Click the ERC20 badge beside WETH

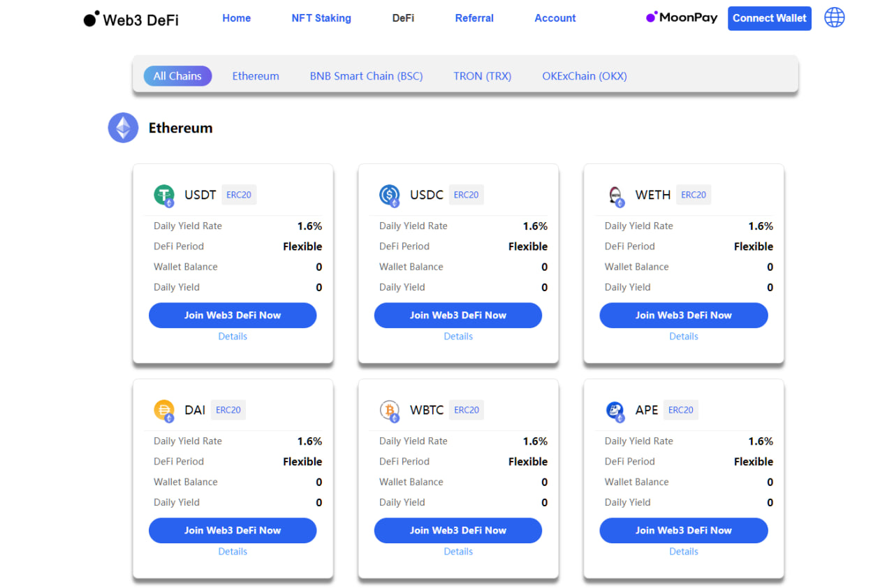(694, 195)
